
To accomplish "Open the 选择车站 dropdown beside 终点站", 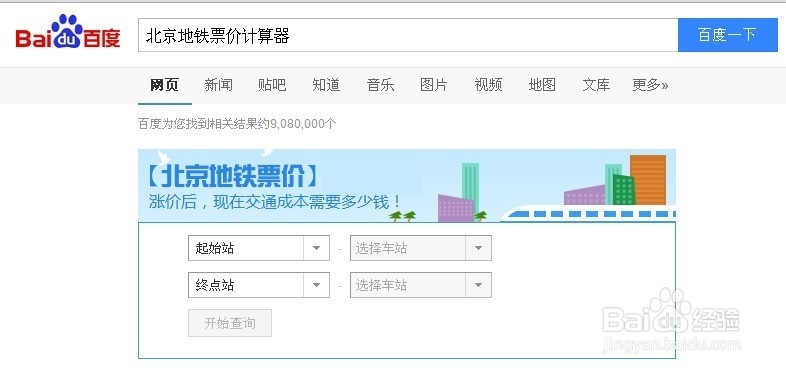I will [x=421, y=285].
